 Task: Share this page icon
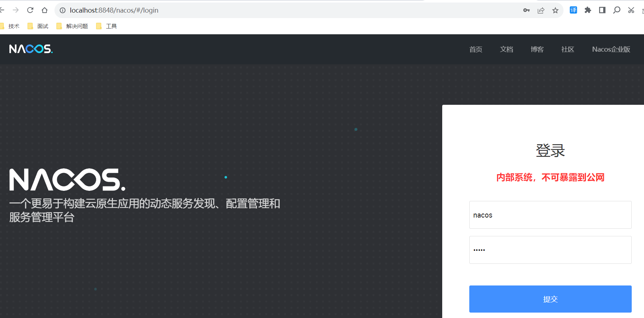coord(541,10)
